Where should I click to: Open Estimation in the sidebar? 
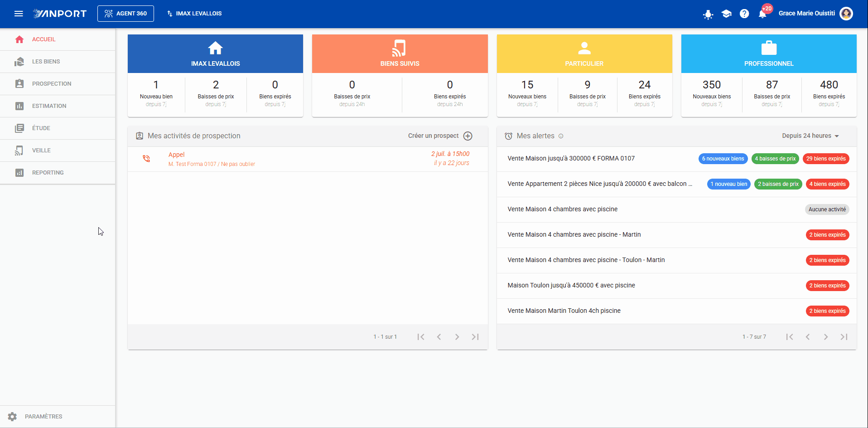[x=58, y=106]
